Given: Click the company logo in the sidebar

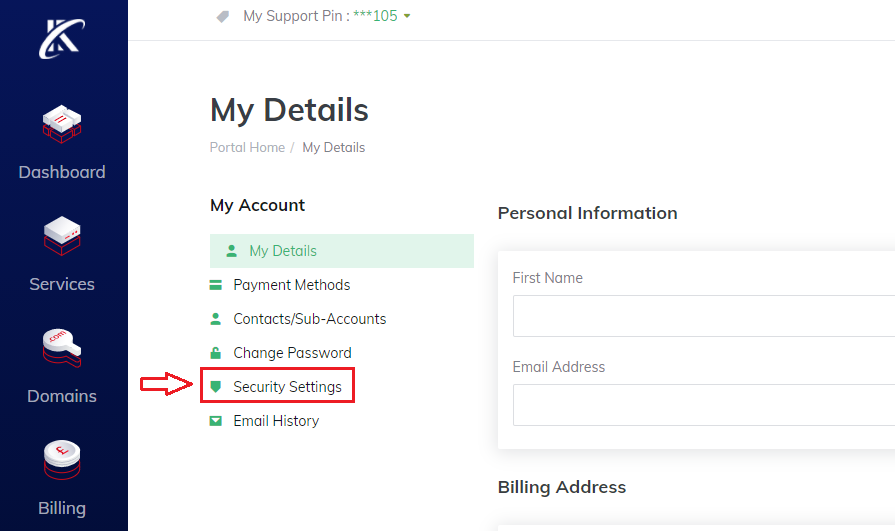Looking at the screenshot, I should tap(61, 37).
